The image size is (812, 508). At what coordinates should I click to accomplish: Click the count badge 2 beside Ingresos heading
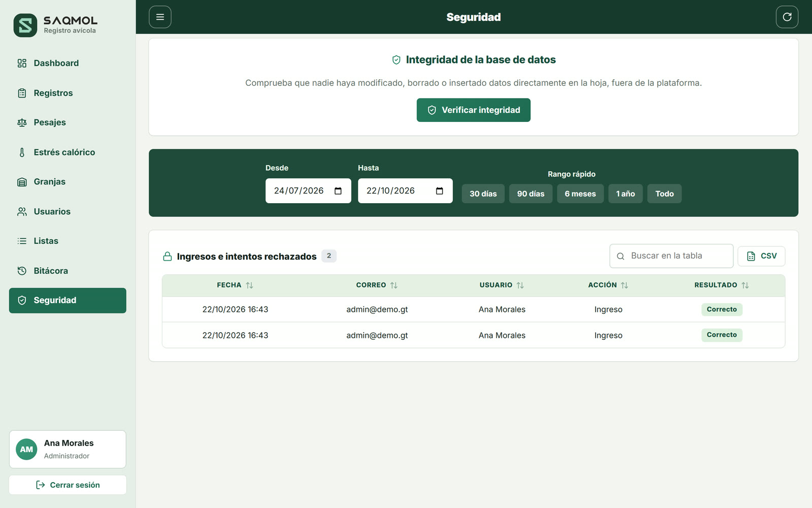329,256
